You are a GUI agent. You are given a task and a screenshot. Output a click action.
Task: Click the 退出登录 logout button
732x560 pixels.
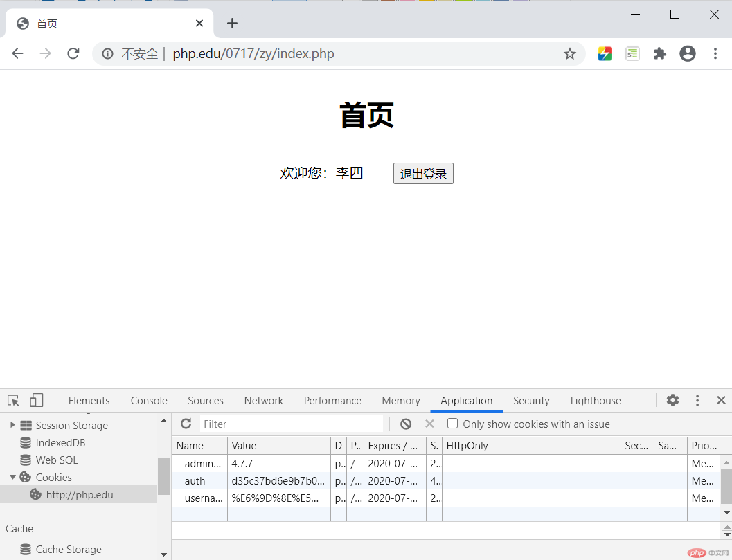click(423, 174)
